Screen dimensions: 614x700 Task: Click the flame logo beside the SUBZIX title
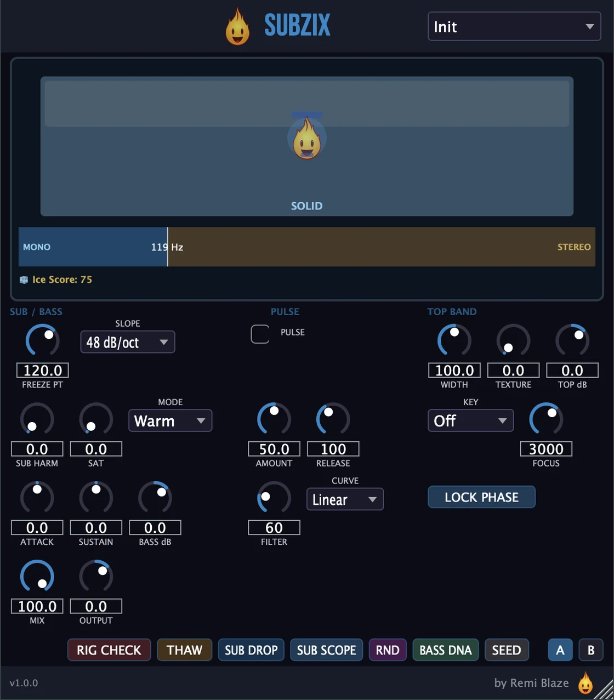point(238,26)
